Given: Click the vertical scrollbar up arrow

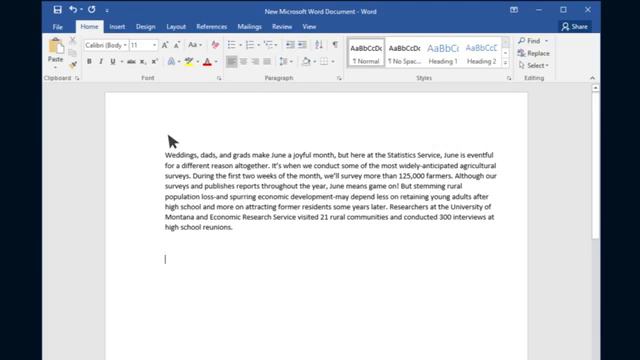Looking at the screenshot, I should pos(596,88).
